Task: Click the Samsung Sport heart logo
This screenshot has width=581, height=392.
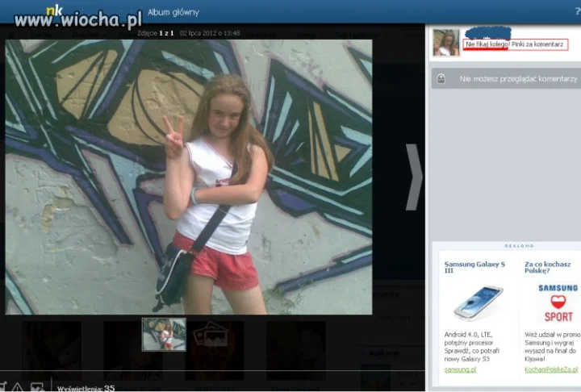Action: pos(558,302)
